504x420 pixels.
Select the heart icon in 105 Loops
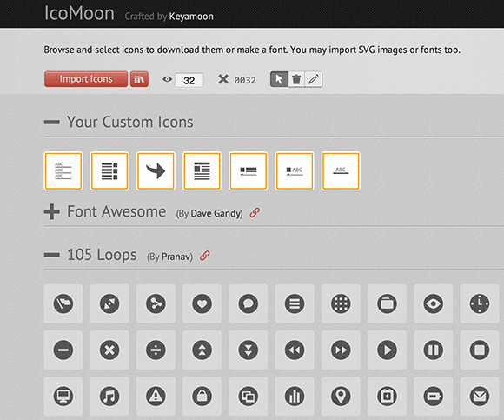202,303
